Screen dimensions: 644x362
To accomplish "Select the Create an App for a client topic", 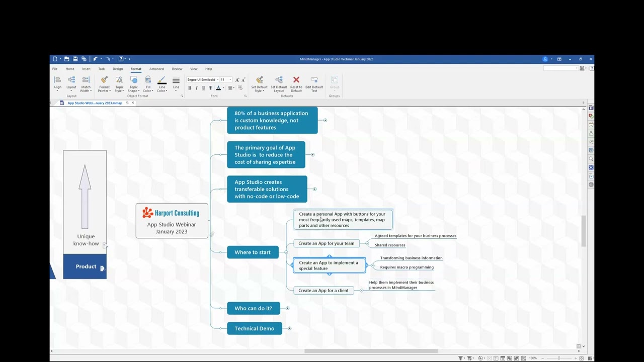I will click(324, 291).
